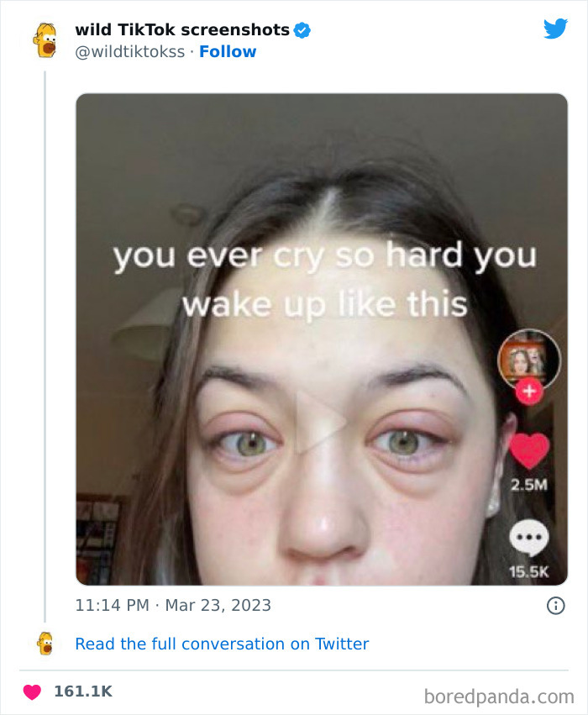Image resolution: width=588 pixels, height=715 pixels.
Task: Click the blue verified badge
Action: [x=302, y=30]
